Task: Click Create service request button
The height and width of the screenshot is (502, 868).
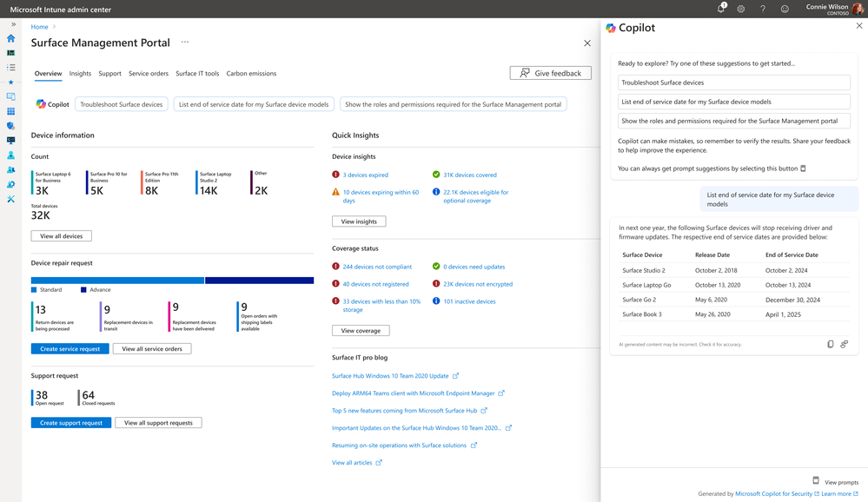Action: pos(70,349)
